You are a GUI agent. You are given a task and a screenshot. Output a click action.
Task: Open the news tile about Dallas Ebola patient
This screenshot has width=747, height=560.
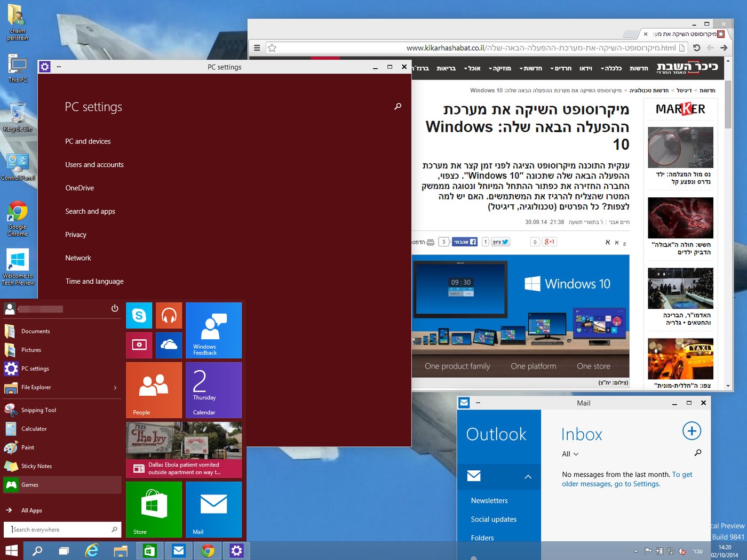tap(184, 450)
